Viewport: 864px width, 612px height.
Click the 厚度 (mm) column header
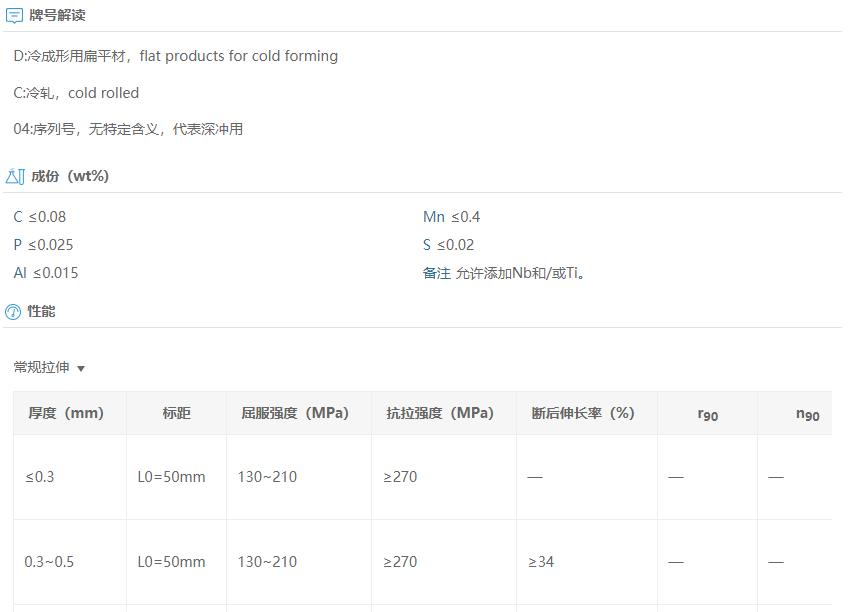pos(66,413)
